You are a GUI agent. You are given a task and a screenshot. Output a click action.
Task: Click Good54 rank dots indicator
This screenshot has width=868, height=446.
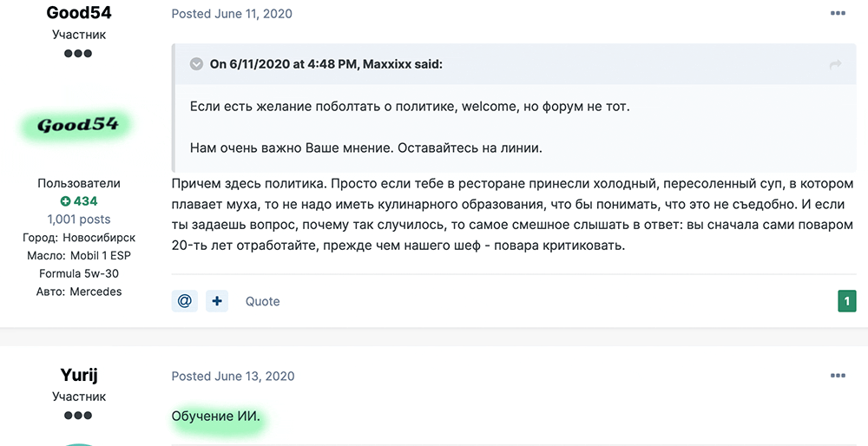78,54
